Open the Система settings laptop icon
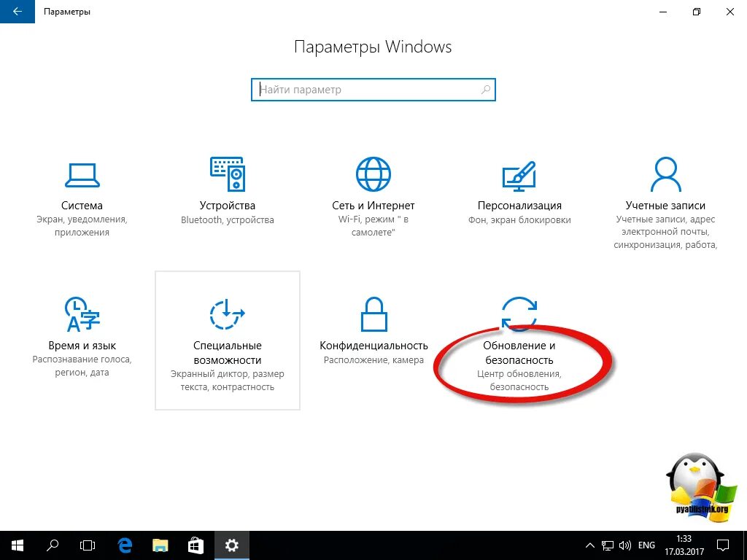This screenshot has width=747, height=560. click(x=82, y=175)
